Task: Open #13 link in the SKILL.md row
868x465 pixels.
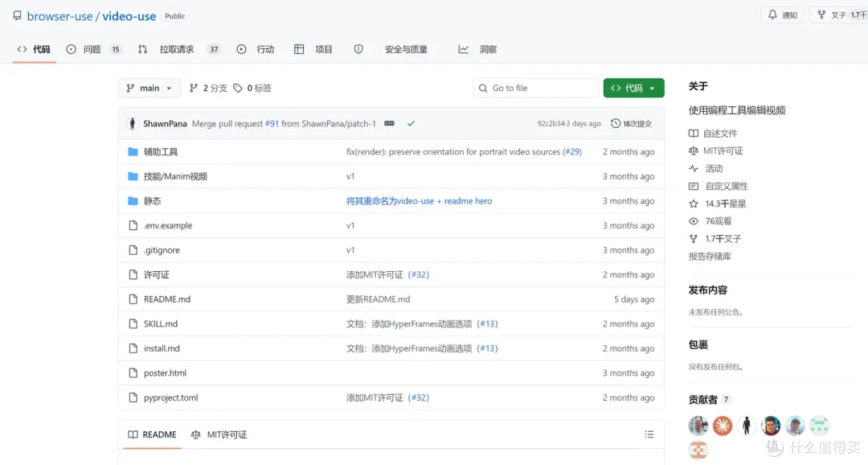Action: pyautogui.click(x=488, y=323)
